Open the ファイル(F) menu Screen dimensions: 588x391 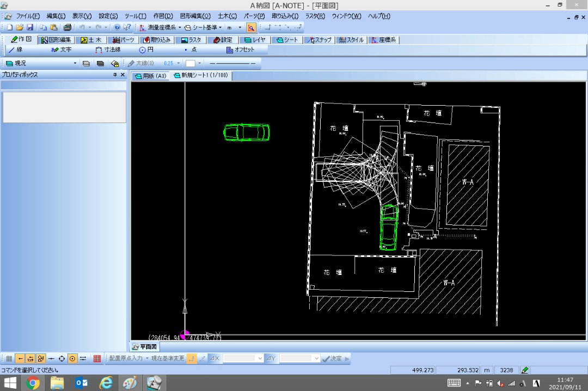[28, 16]
